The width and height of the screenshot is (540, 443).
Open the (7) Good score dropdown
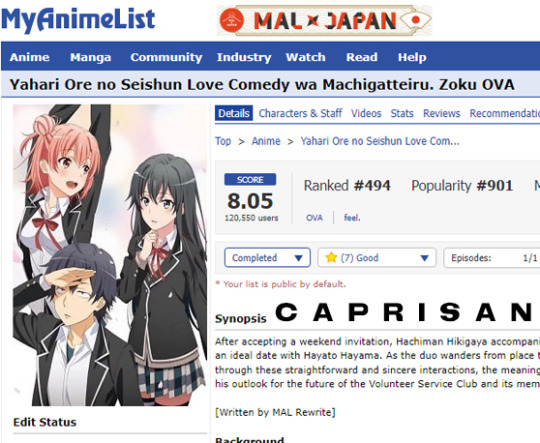point(377,258)
